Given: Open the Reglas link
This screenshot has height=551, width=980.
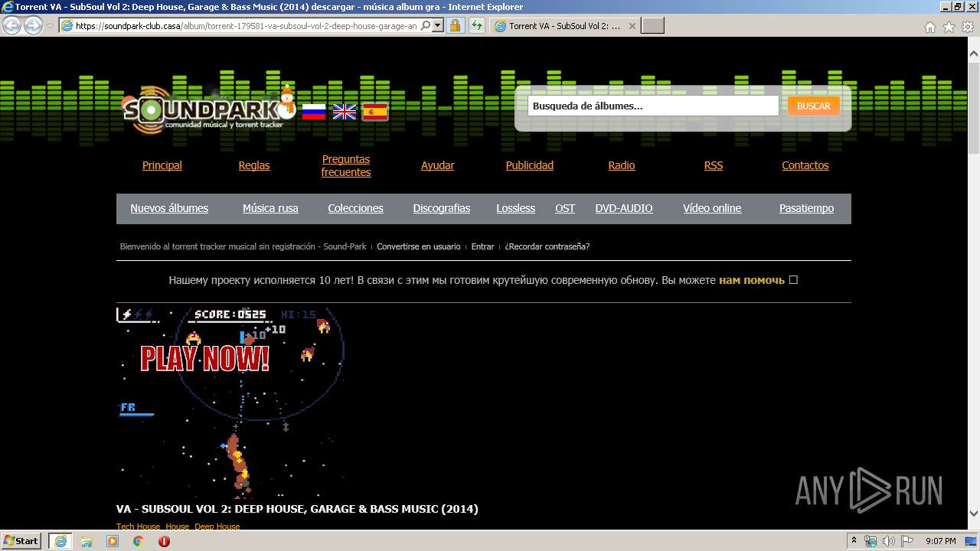Looking at the screenshot, I should (254, 165).
